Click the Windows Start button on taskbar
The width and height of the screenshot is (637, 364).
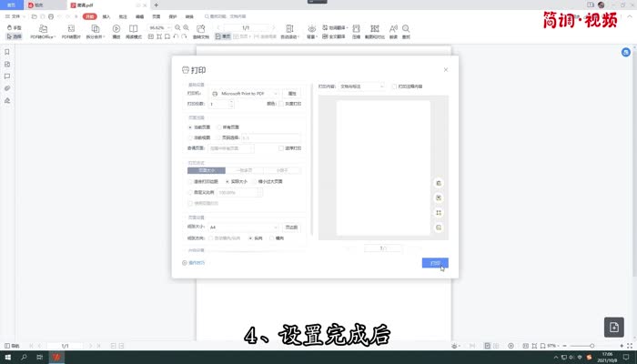point(6,357)
